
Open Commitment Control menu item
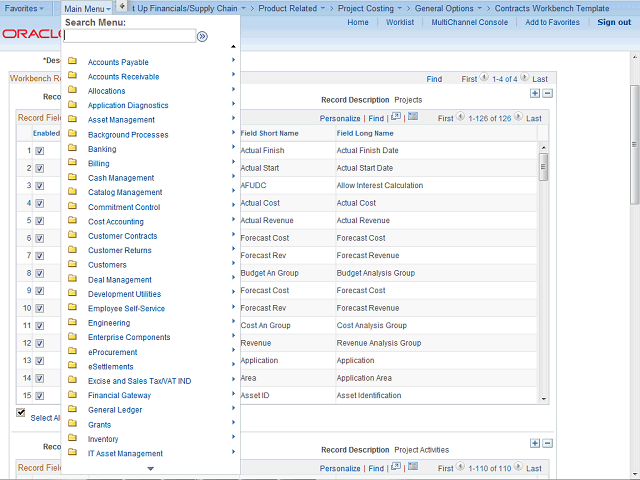pos(124,207)
